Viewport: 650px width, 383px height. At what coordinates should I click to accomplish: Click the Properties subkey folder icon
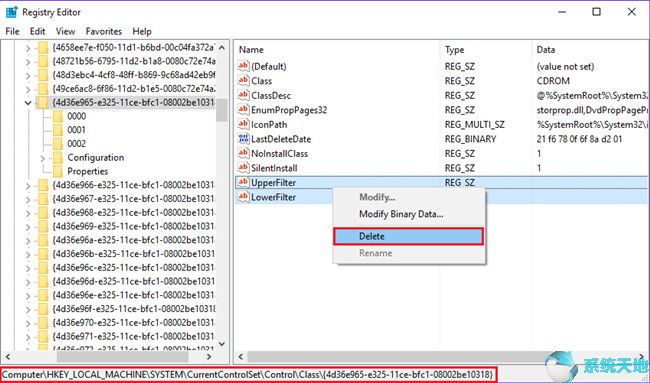point(58,171)
